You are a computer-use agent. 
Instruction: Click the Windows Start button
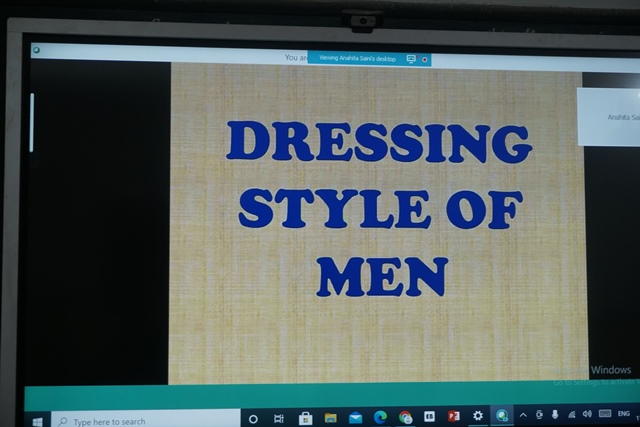point(37,421)
